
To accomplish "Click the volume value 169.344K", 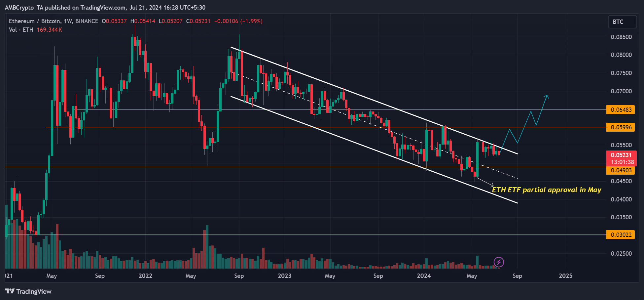I will pos(50,30).
